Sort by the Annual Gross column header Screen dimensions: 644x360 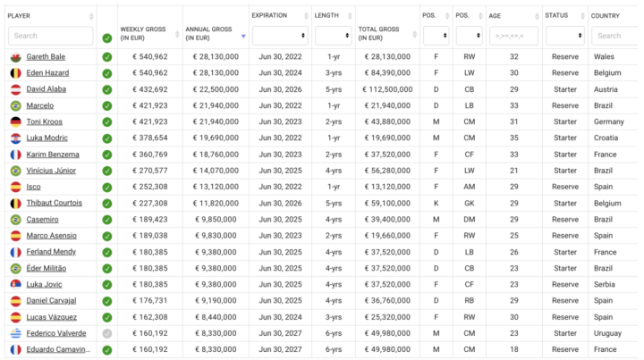(215, 26)
